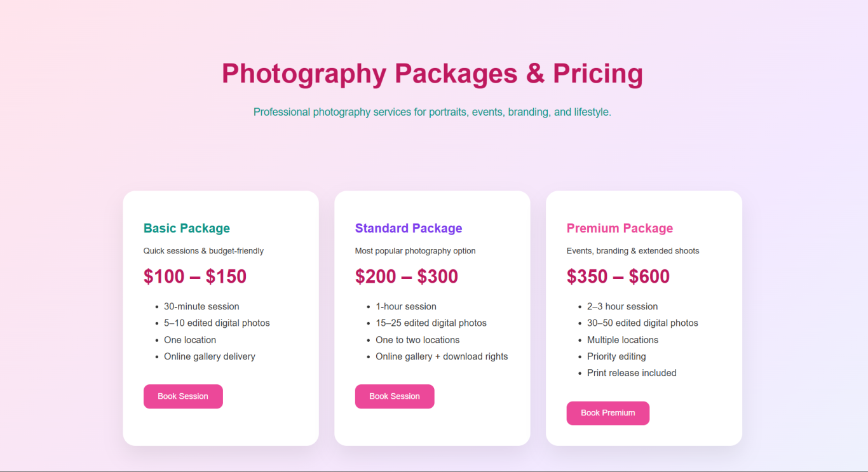The height and width of the screenshot is (472, 868).
Task: Click the Online gallery delivery item
Action: (210, 356)
